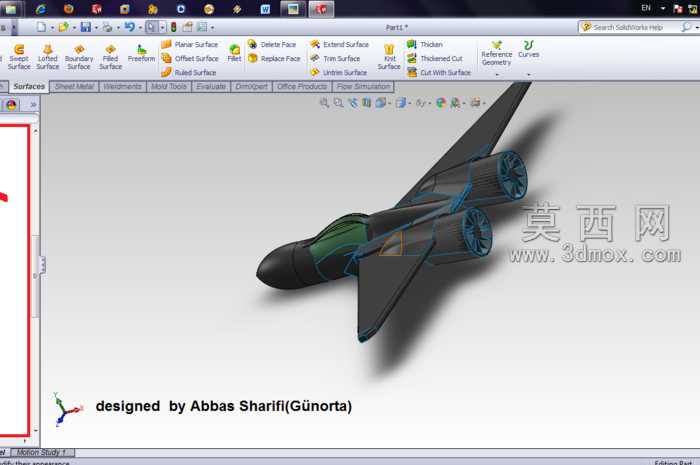Click the Offset Surface tool

tap(190, 58)
